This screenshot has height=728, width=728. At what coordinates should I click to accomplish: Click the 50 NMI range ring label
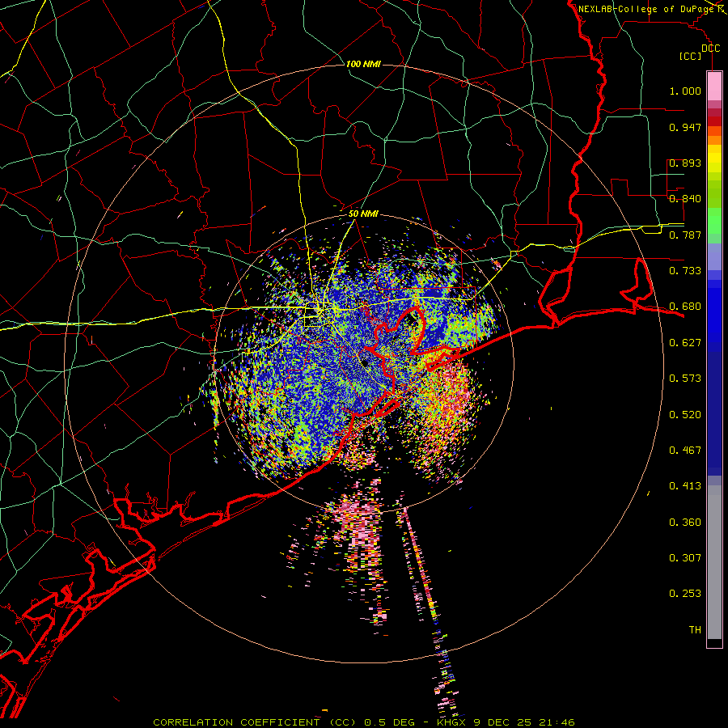[363, 214]
